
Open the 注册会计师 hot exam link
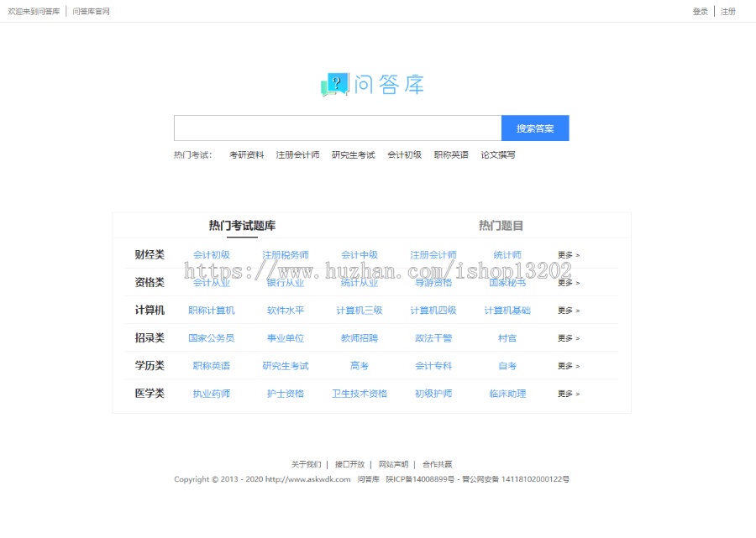(x=297, y=154)
